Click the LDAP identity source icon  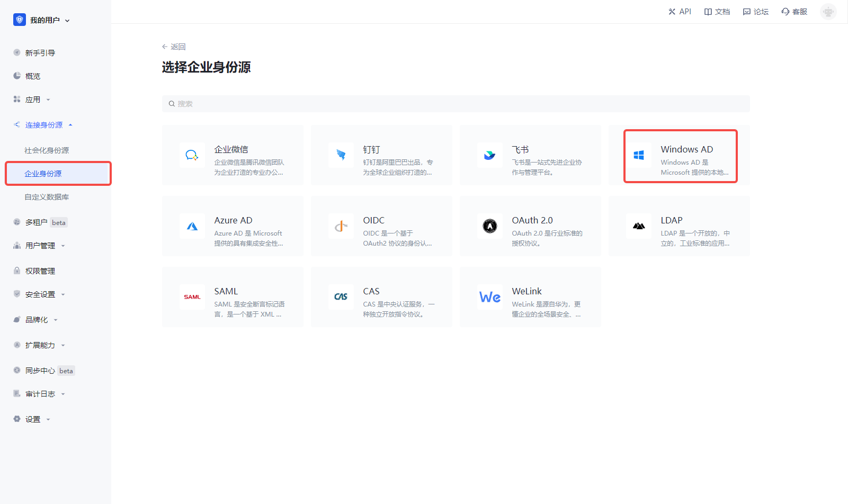[639, 226]
